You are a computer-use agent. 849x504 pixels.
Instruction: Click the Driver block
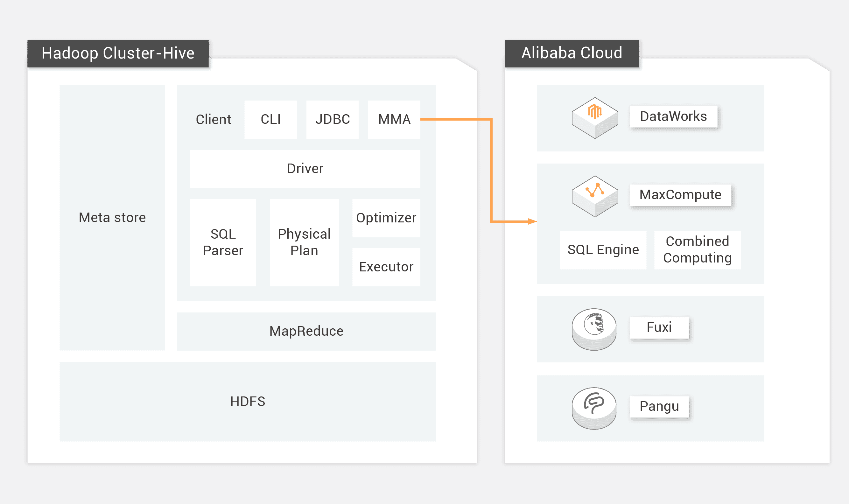(305, 168)
